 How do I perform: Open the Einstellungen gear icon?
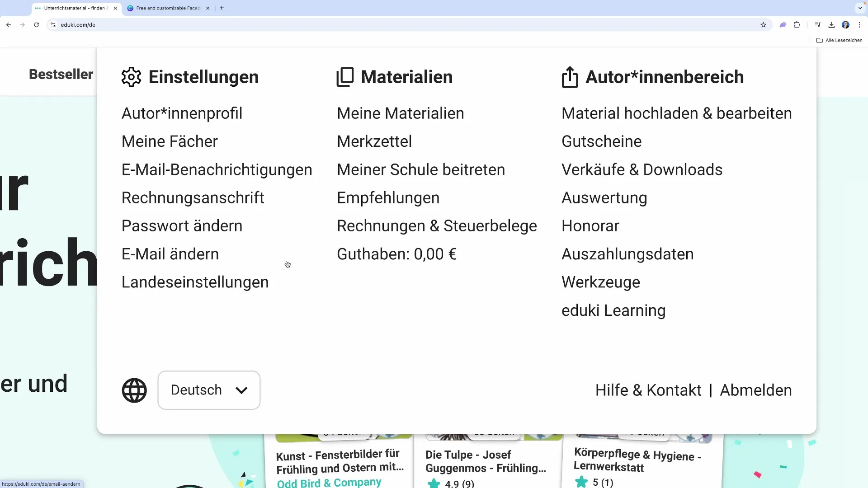(x=131, y=77)
